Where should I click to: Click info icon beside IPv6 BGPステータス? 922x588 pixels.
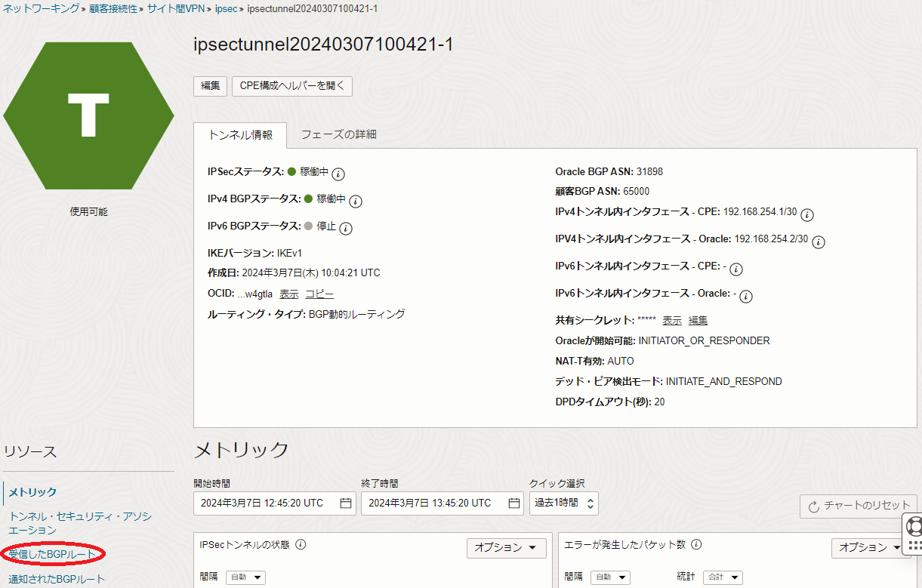click(346, 227)
